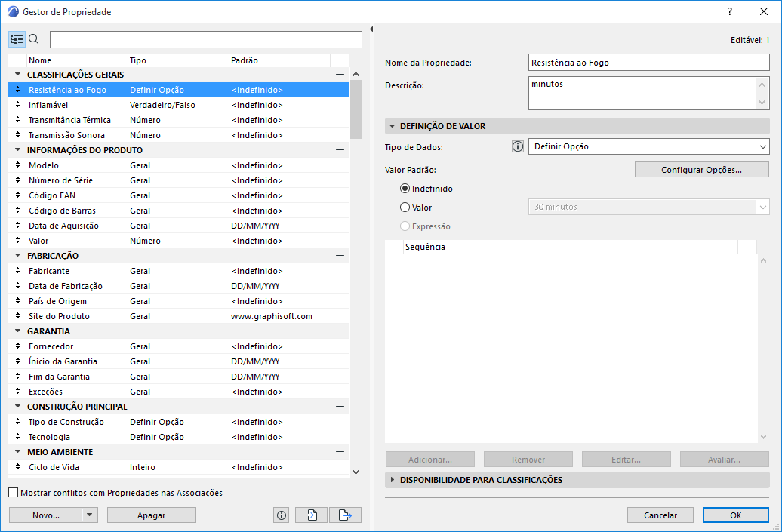Image resolution: width=782 pixels, height=532 pixels.
Task: Click in the property search field
Action: click(x=206, y=39)
